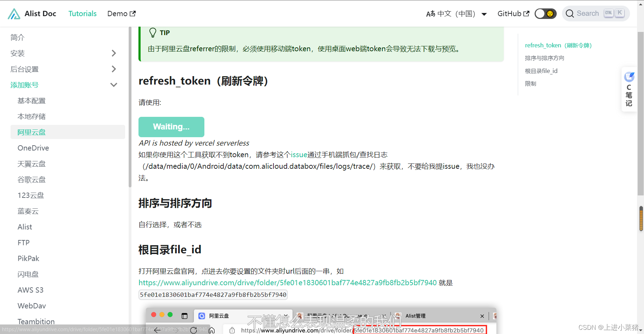Click the magnifier search icon

(570, 14)
